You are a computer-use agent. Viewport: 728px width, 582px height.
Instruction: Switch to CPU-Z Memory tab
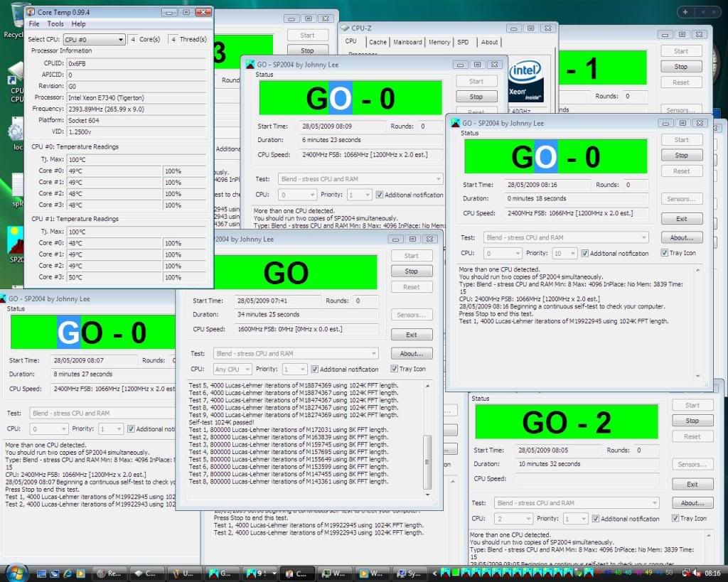[x=439, y=42]
